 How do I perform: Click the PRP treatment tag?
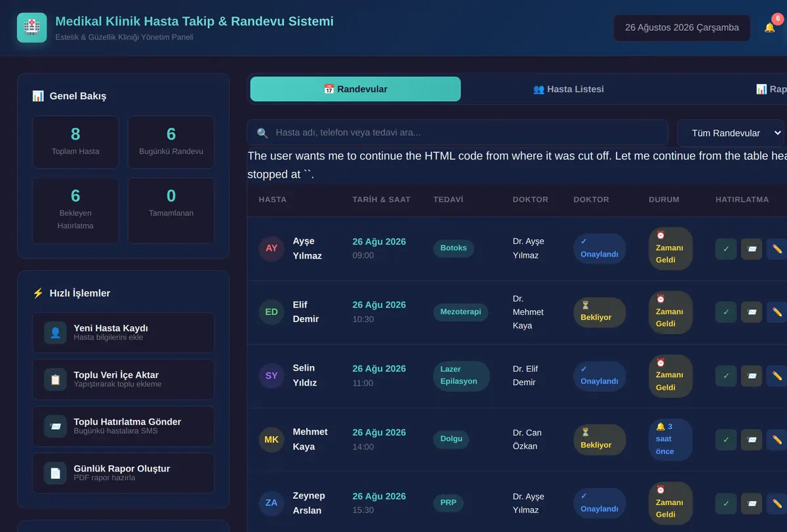449,503
